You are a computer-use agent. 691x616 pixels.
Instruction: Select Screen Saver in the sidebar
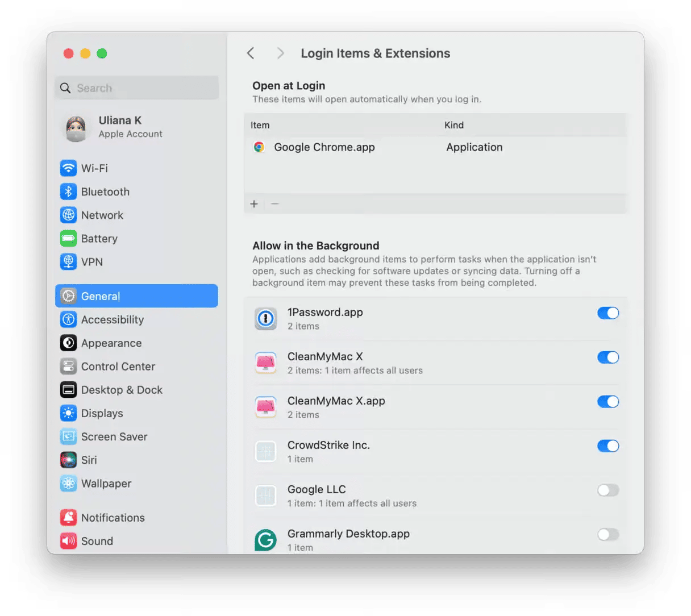pyautogui.click(x=136, y=436)
